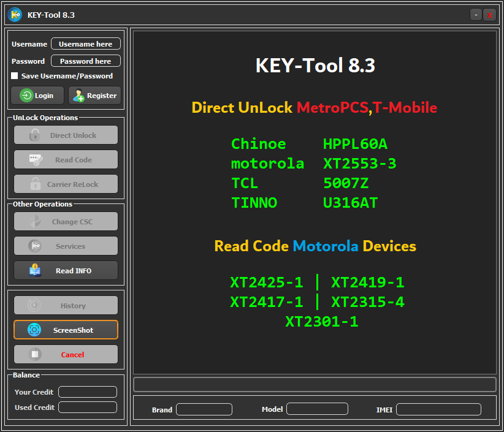Click the Change CSC icon
The image size is (504, 432).
pos(35,221)
